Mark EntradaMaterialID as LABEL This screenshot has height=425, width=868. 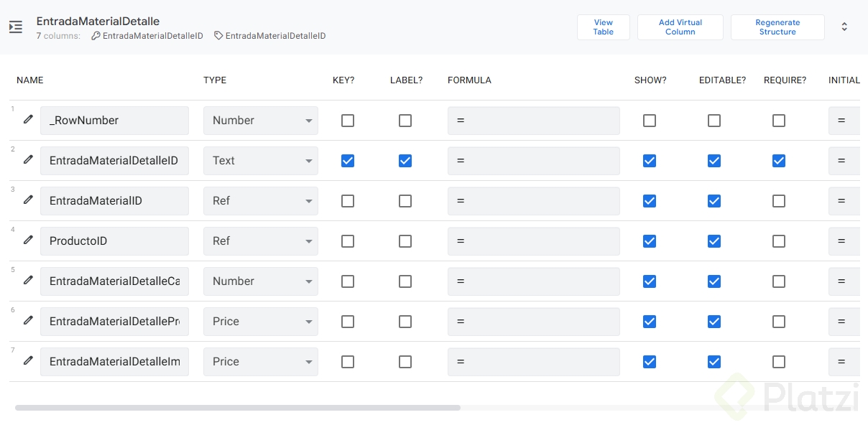pos(405,201)
